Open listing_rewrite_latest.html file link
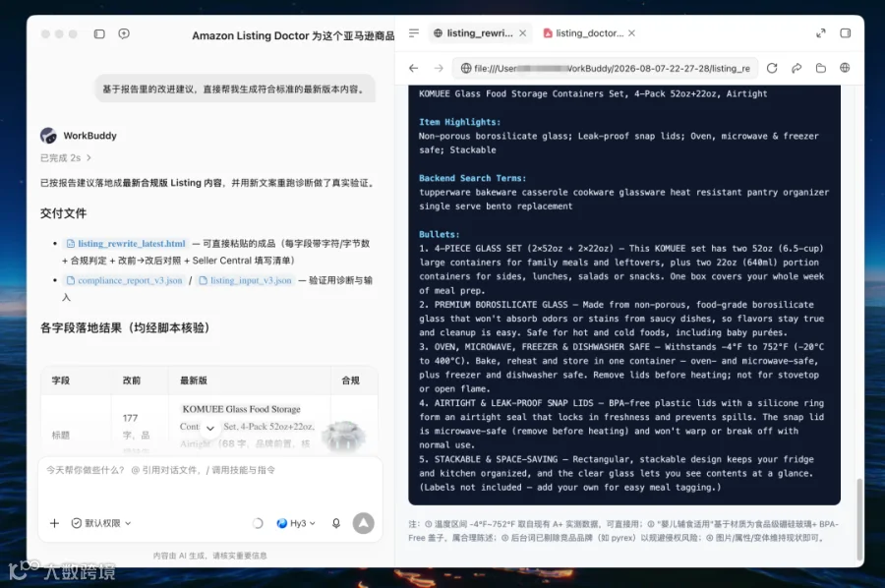 (126, 244)
